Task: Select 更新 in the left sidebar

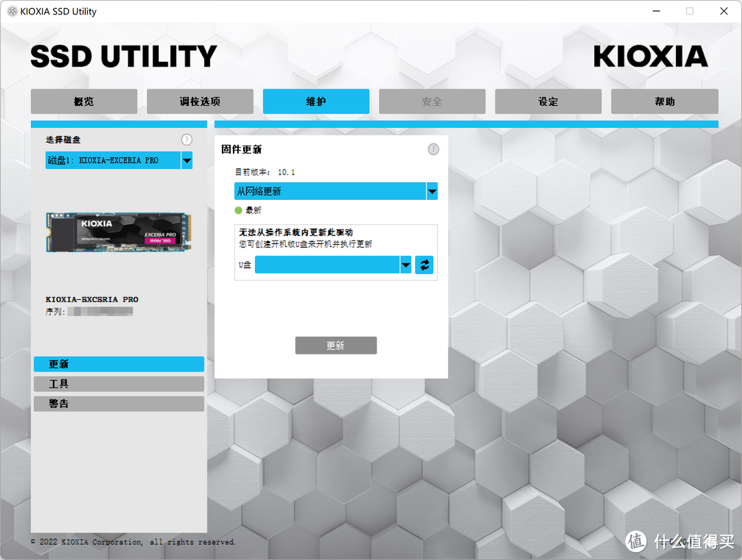Action: point(119,364)
